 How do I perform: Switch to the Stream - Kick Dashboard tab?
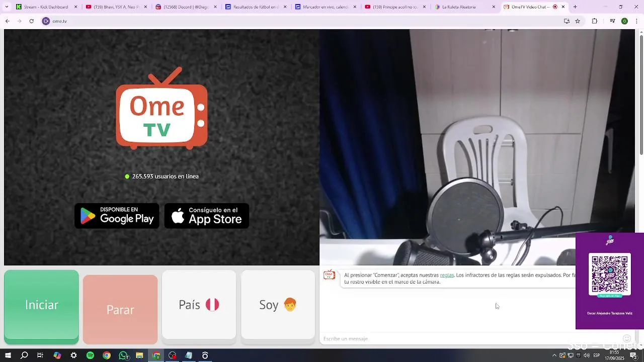click(46, 7)
